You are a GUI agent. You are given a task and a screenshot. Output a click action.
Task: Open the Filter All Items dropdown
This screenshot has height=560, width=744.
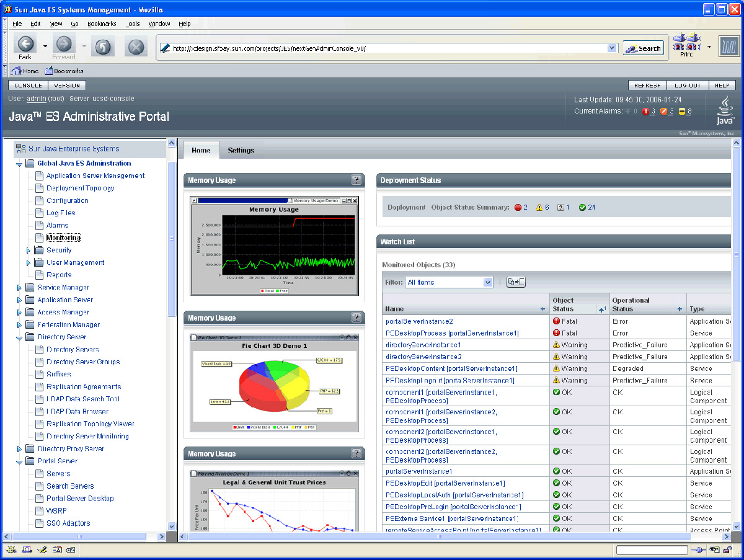(x=449, y=282)
